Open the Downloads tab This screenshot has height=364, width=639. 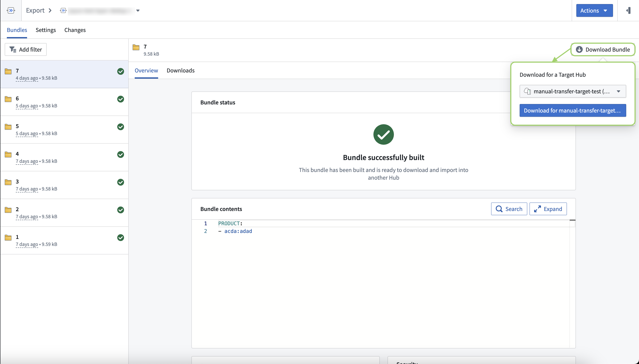pyautogui.click(x=181, y=71)
